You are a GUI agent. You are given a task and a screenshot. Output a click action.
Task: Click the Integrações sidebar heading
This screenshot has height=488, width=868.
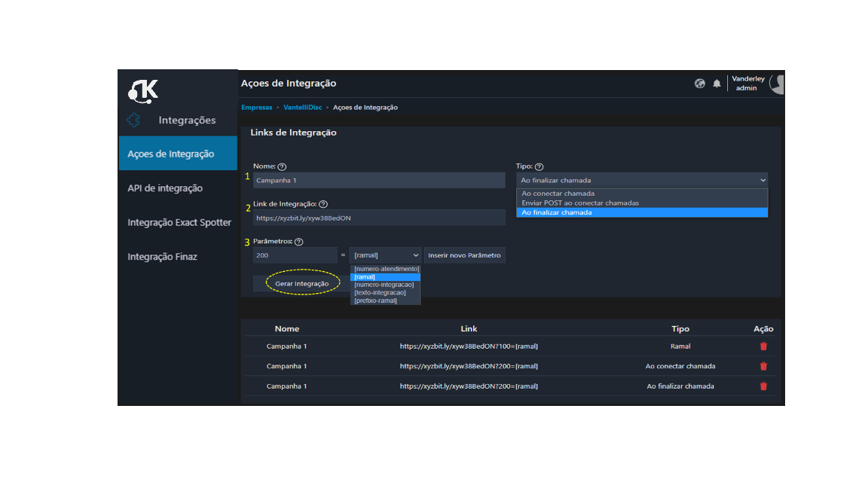tap(187, 120)
